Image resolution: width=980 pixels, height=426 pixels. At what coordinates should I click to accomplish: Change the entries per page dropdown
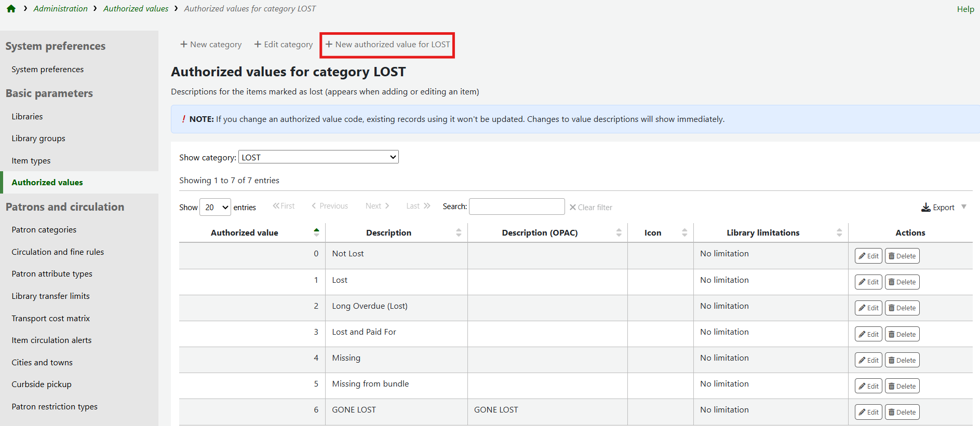pyautogui.click(x=216, y=207)
